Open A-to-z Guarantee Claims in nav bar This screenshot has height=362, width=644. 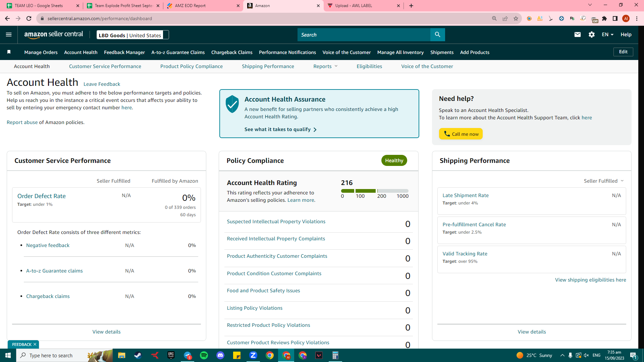point(178,52)
